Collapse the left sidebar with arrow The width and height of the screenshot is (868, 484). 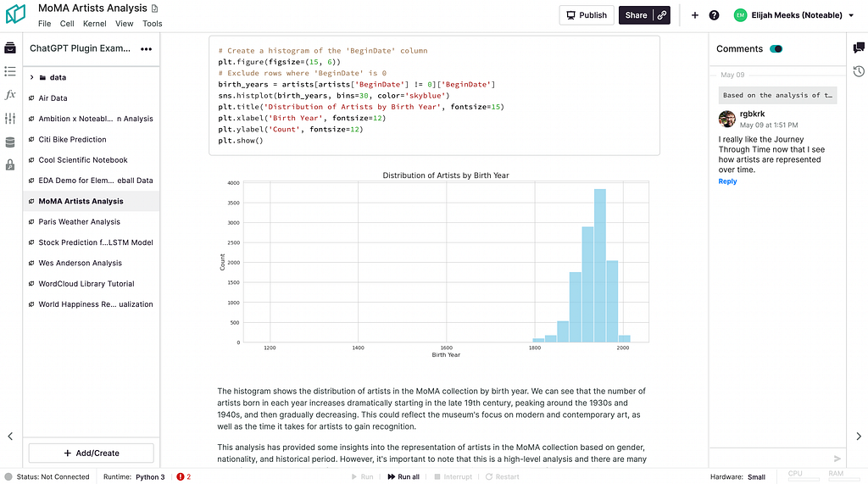click(10, 437)
